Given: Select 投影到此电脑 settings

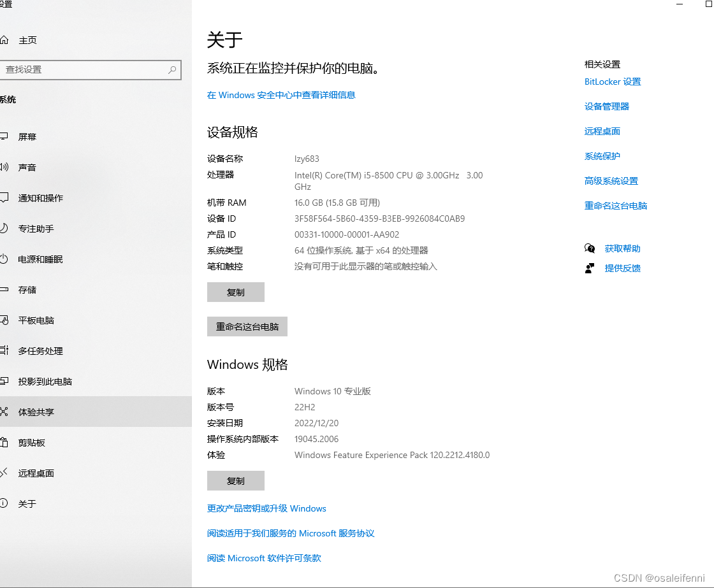Looking at the screenshot, I should tap(45, 382).
